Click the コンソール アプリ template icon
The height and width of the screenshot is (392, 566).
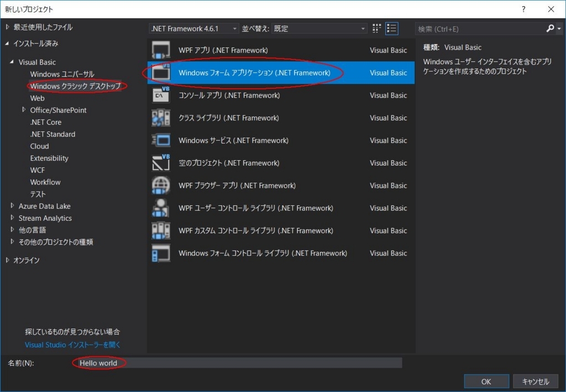tap(161, 95)
